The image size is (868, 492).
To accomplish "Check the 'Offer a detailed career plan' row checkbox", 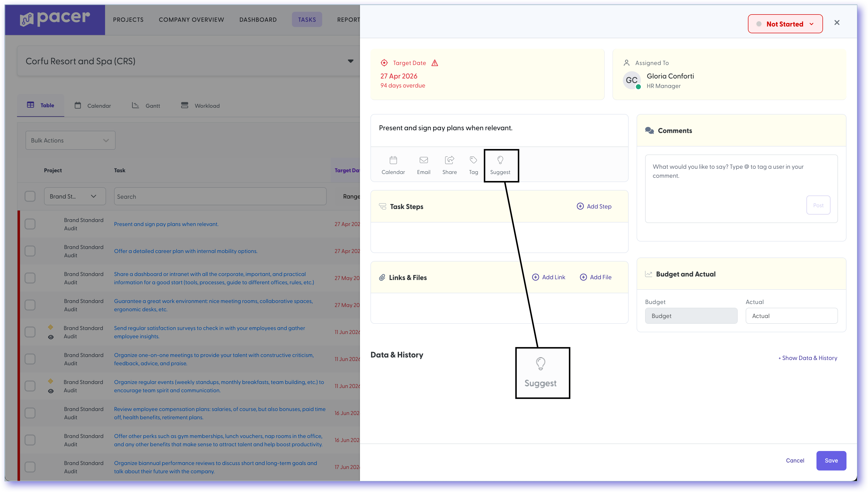I will coord(30,251).
